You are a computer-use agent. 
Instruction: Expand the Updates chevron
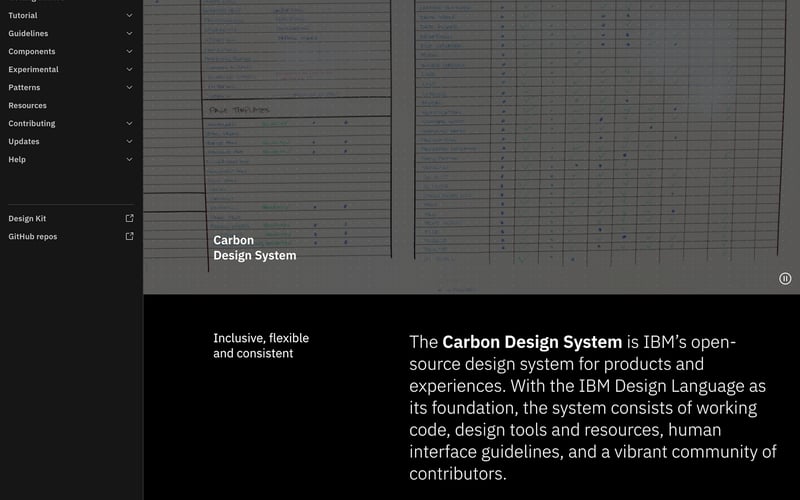(130, 141)
